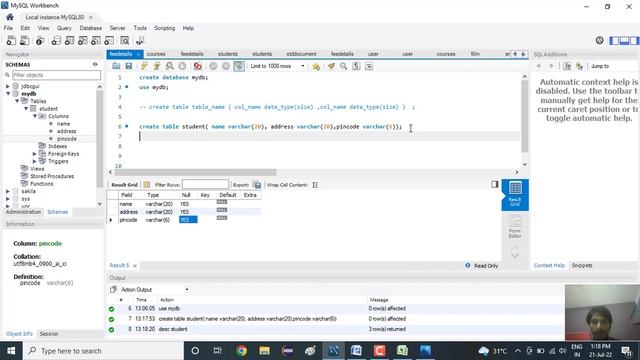Image resolution: width=640 pixels, height=360 pixels.
Task: Toggle the left sidebar panel visibility button
Action: [614, 40]
